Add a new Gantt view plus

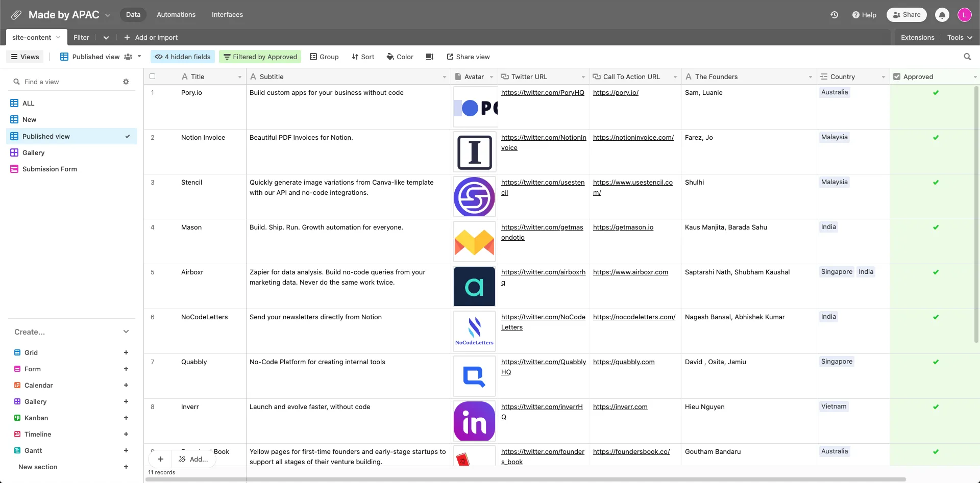[x=126, y=450]
